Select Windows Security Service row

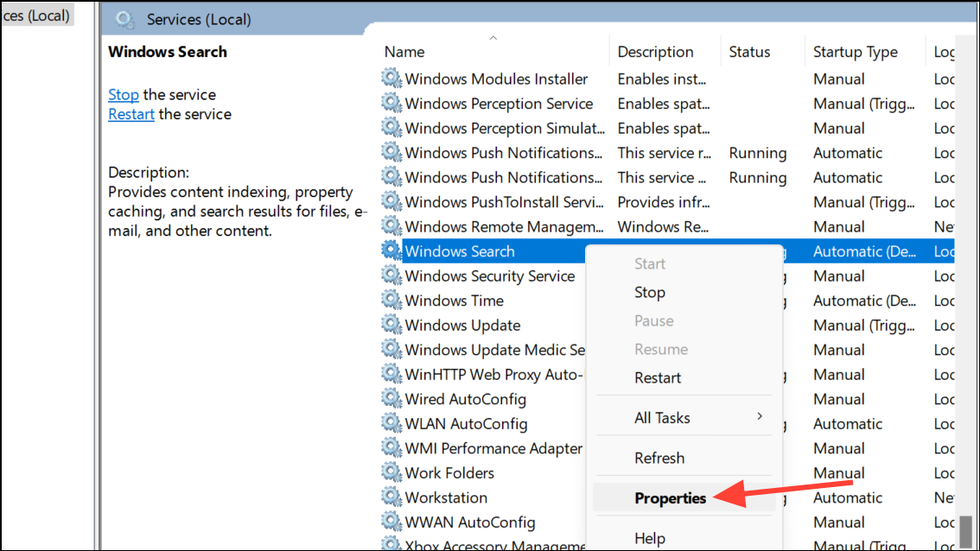(x=490, y=276)
